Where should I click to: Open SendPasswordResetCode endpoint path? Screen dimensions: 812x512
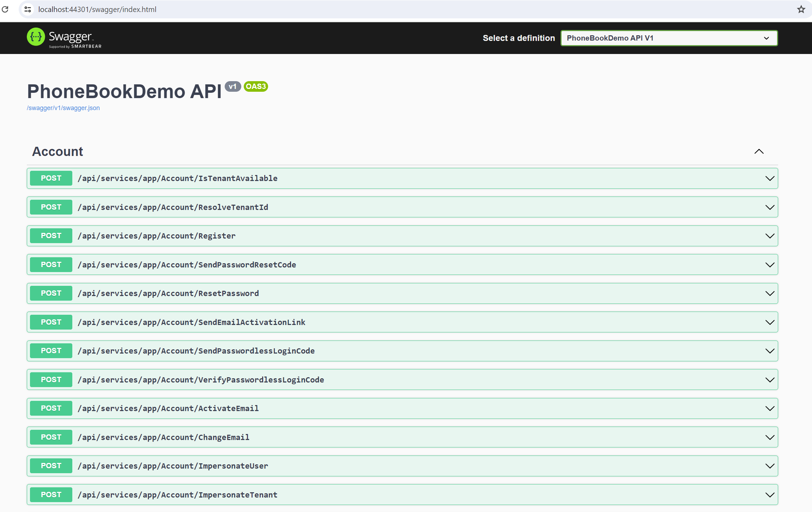coord(187,265)
